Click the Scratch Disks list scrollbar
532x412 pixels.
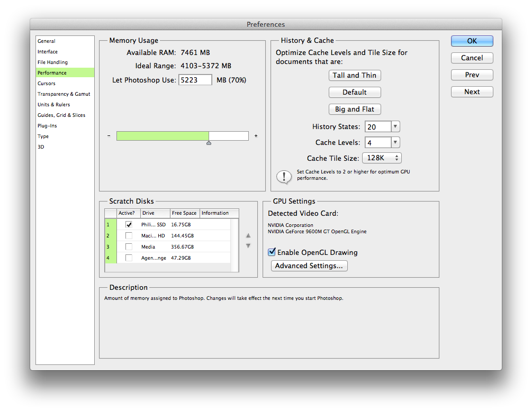click(x=235, y=245)
